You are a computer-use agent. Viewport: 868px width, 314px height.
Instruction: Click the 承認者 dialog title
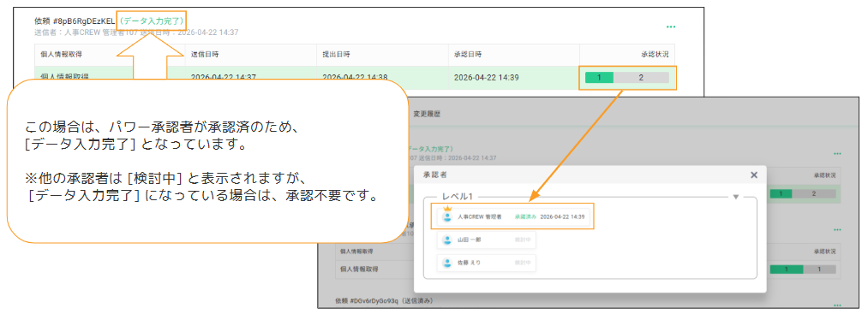tap(434, 175)
